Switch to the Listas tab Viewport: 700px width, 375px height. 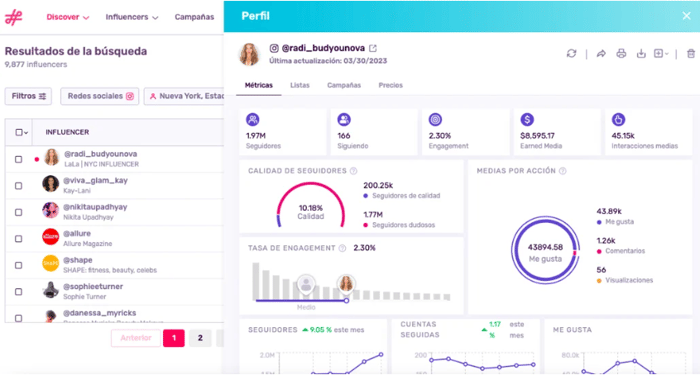point(300,85)
